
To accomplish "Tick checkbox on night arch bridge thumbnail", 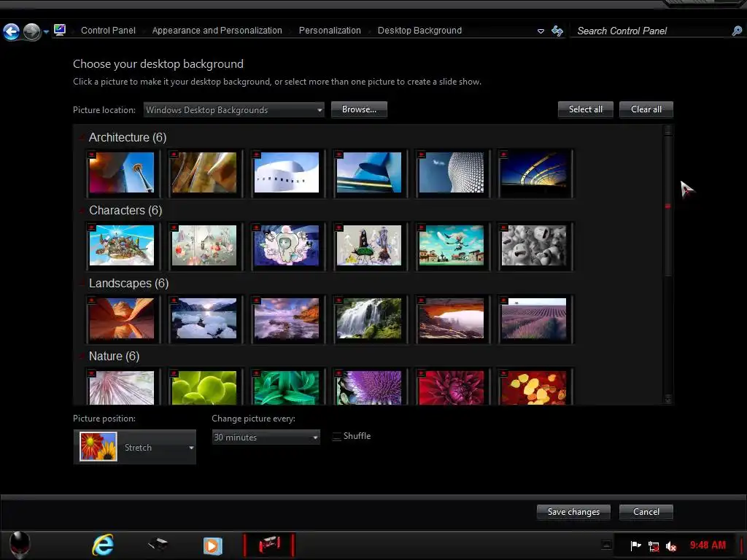I will [x=504, y=155].
